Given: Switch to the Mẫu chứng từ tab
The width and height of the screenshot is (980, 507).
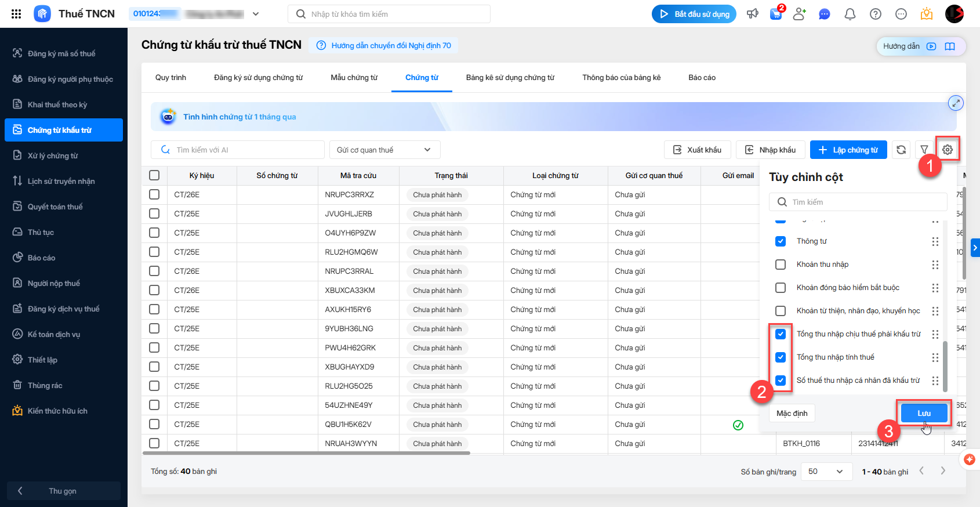Looking at the screenshot, I should 354,78.
